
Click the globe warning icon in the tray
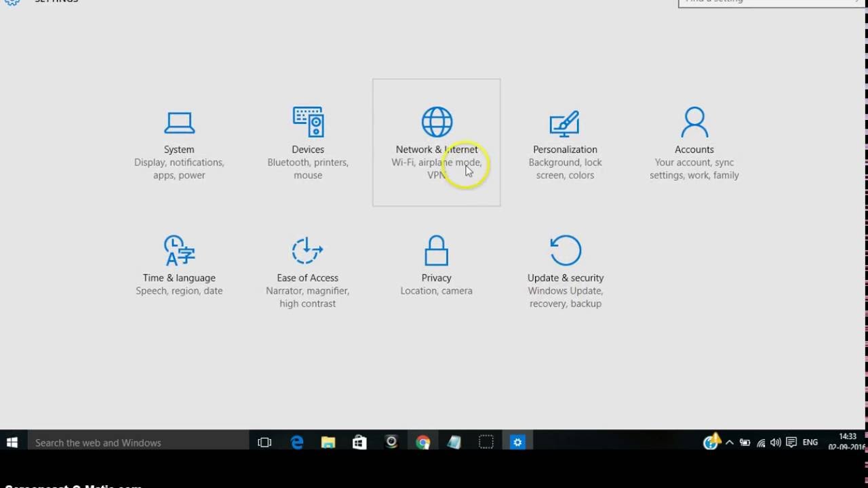711,442
